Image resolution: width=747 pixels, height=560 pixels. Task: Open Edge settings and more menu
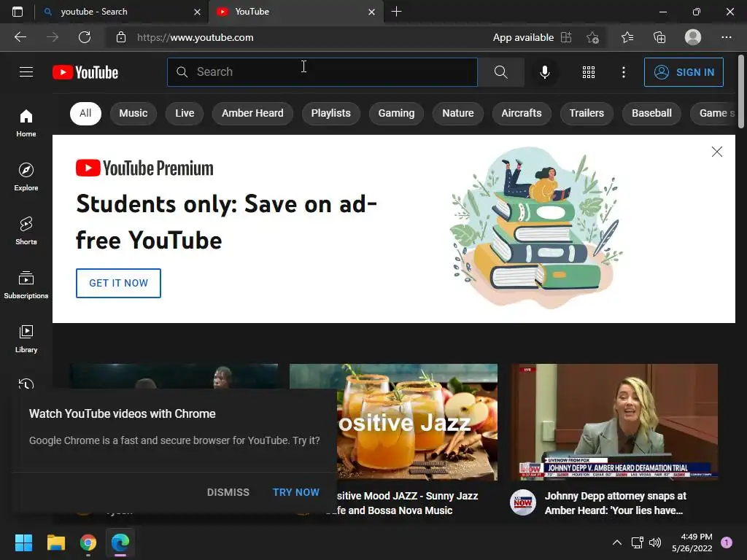(726, 37)
